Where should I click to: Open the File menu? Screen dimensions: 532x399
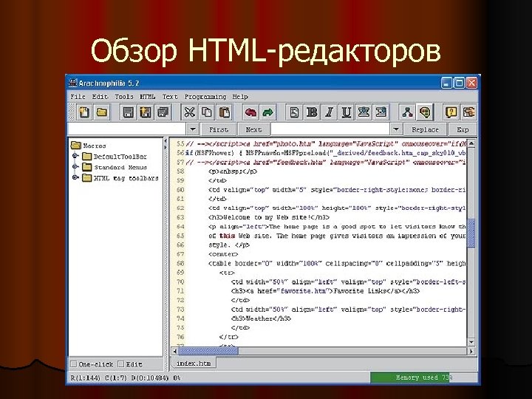tap(78, 97)
